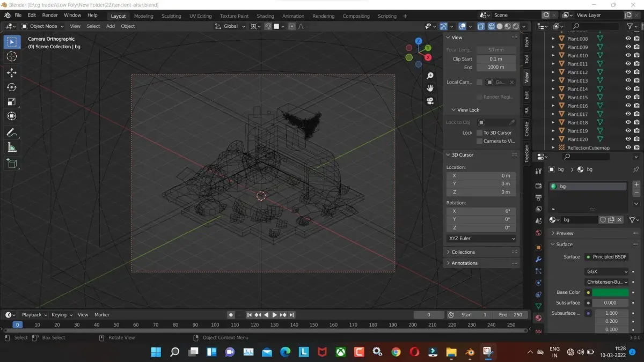Enable Lock Camera to View checkbox

(479, 141)
